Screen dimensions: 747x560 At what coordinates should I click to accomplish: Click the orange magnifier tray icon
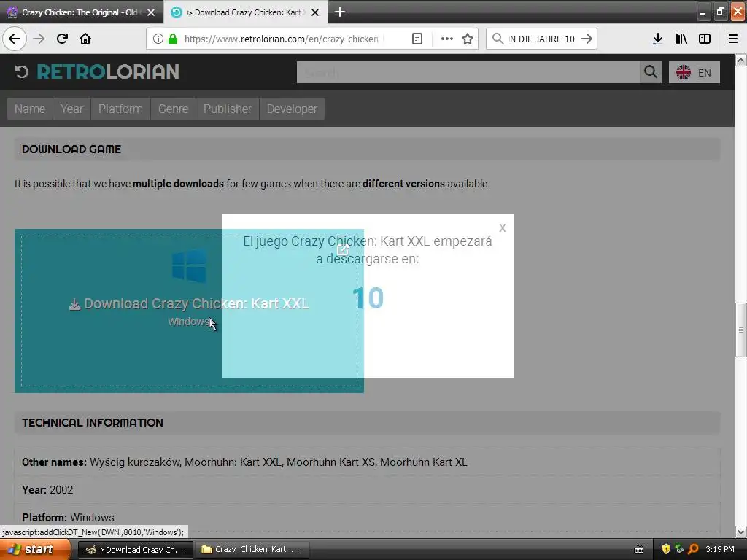coord(693,550)
